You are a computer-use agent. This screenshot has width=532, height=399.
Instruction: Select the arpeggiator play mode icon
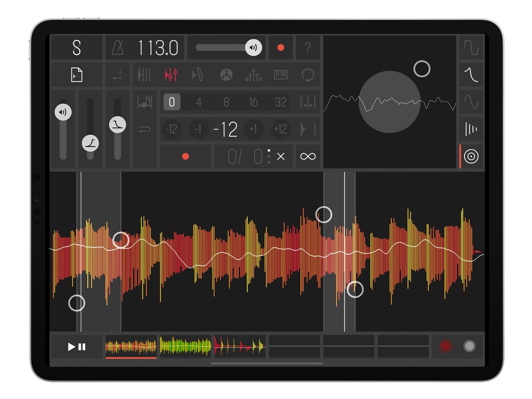pyautogui.click(x=253, y=75)
